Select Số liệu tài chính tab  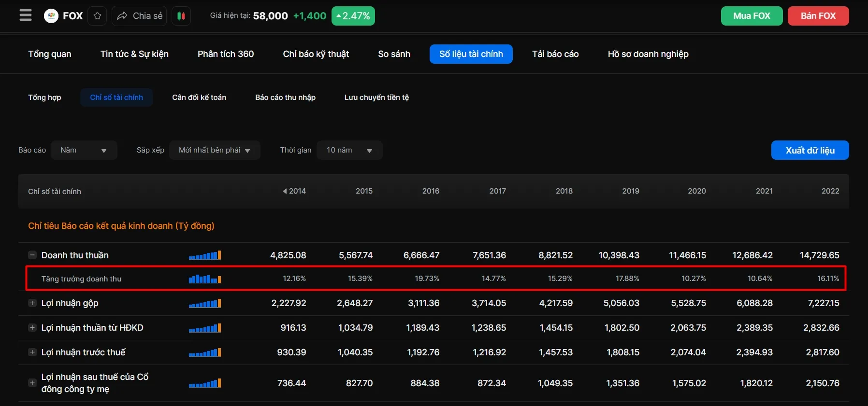[471, 54]
